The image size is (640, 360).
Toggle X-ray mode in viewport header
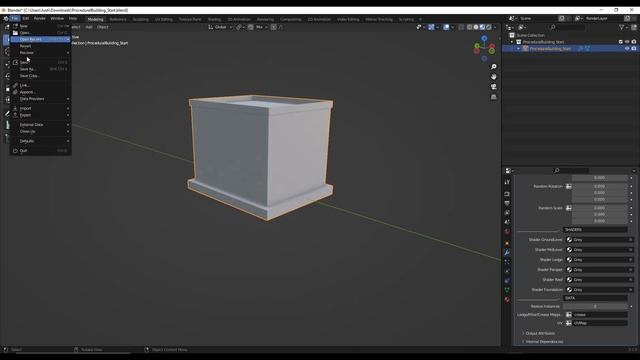click(461, 27)
